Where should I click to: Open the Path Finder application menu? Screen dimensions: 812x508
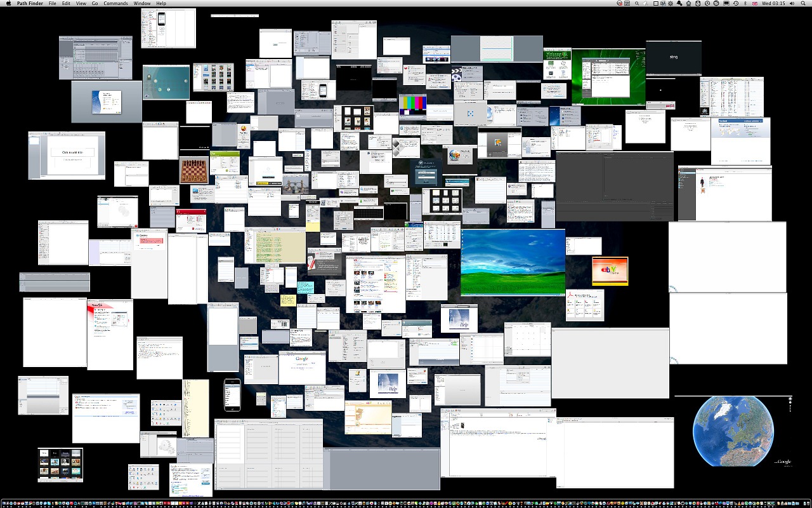point(30,3)
